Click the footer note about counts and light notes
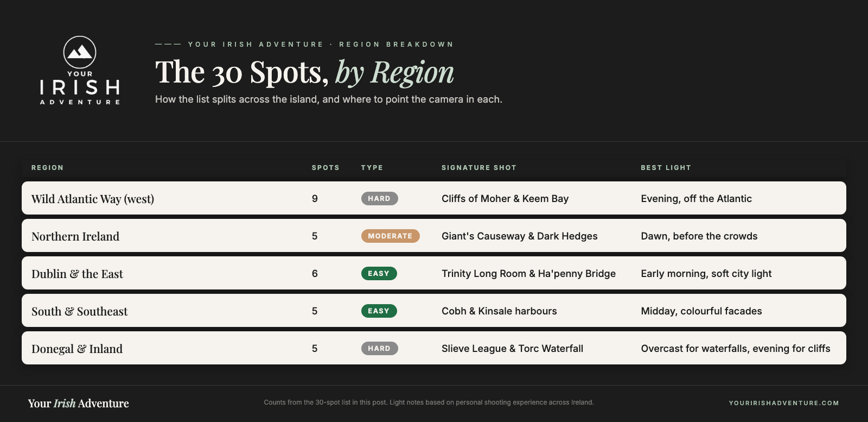 pyautogui.click(x=429, y=402)
